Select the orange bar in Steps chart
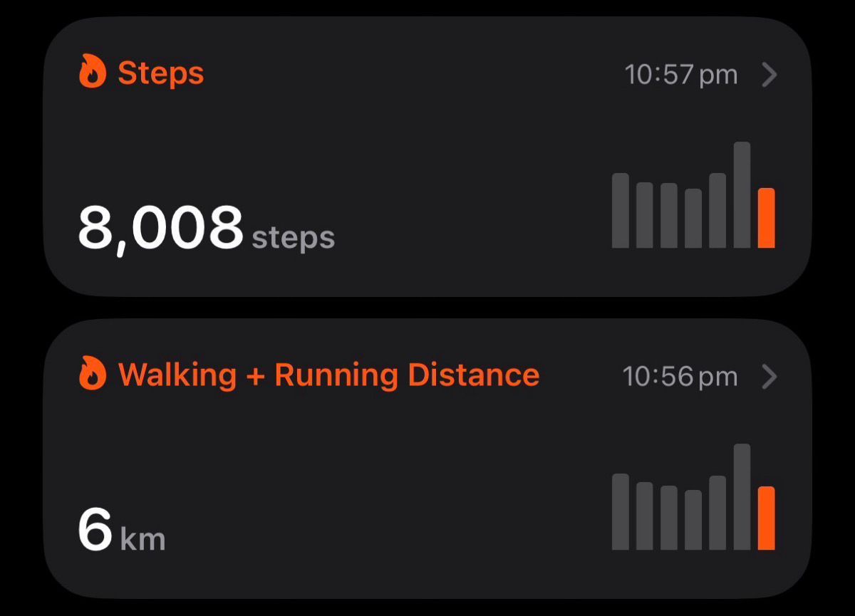The height and width of the screenshot is (616, 855). pos(766,218)
